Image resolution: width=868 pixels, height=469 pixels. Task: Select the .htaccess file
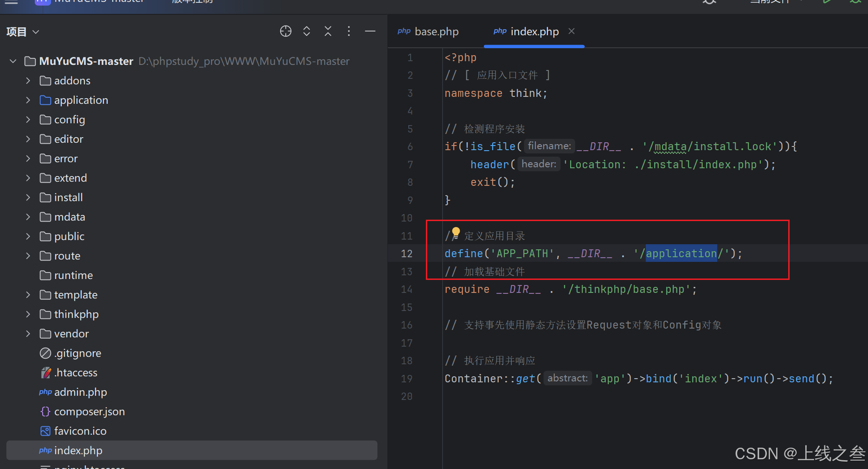(76, 373)
